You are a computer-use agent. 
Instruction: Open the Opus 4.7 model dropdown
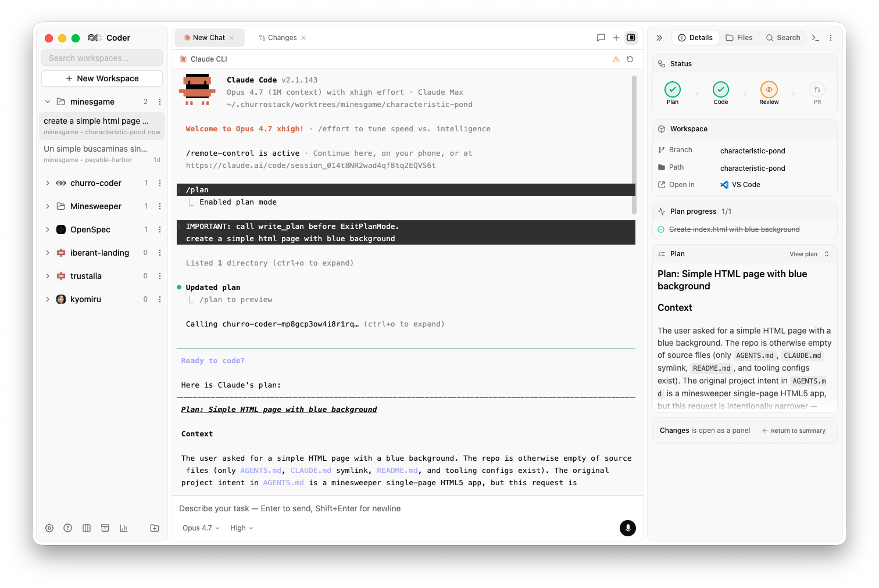coord(201,528)
